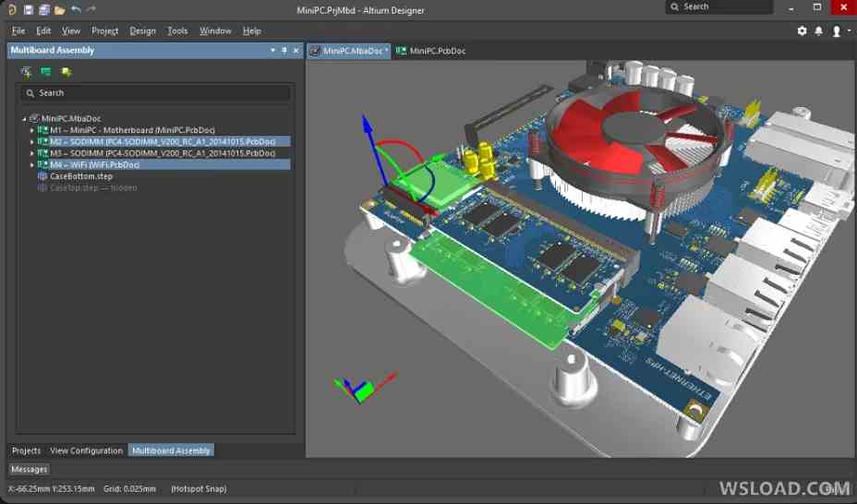Screen dimensions: 857x504
Task: Click the user account icon
Action: point(837,31)
